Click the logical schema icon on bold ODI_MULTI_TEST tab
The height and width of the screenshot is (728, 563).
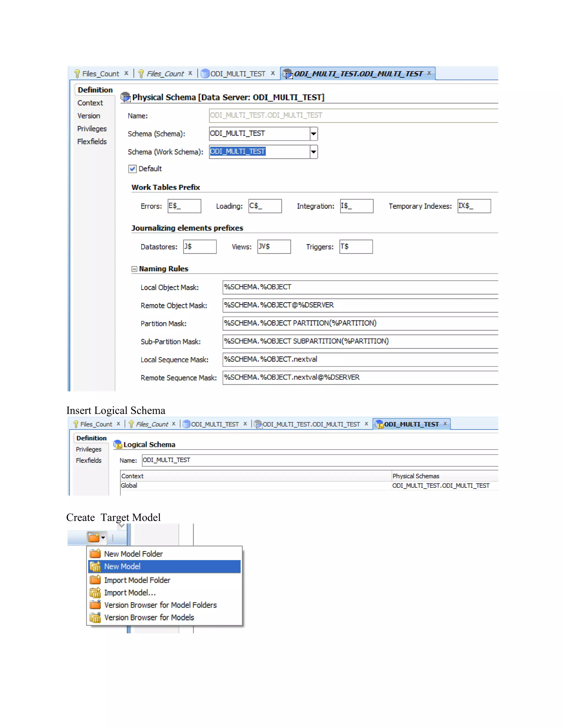click(379, 424)
